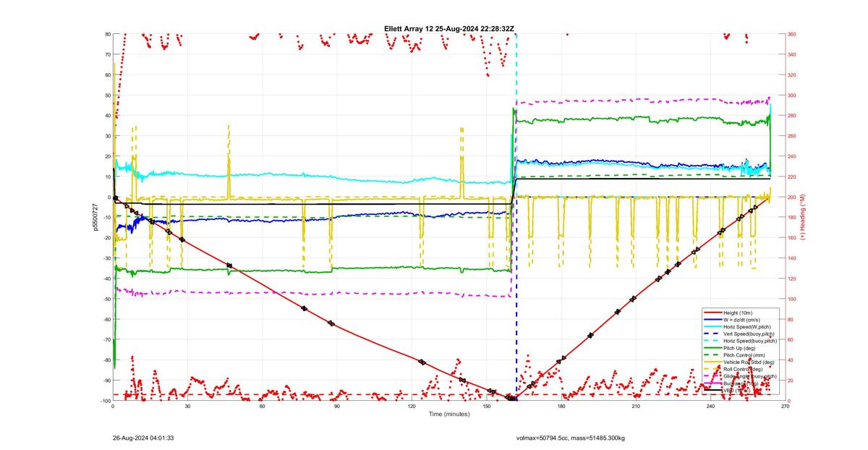Click the "160" tick on the heading axis

[x=793, y=238]
